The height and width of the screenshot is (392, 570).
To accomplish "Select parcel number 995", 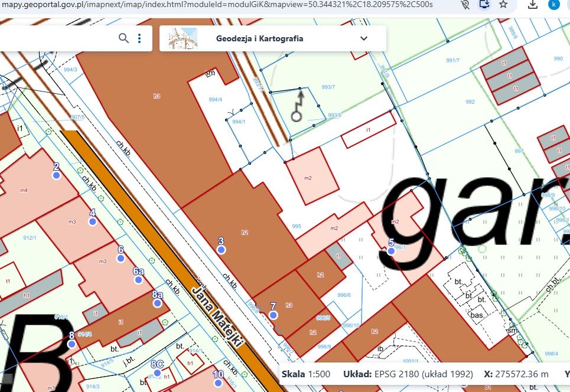I will coord(297,226).
